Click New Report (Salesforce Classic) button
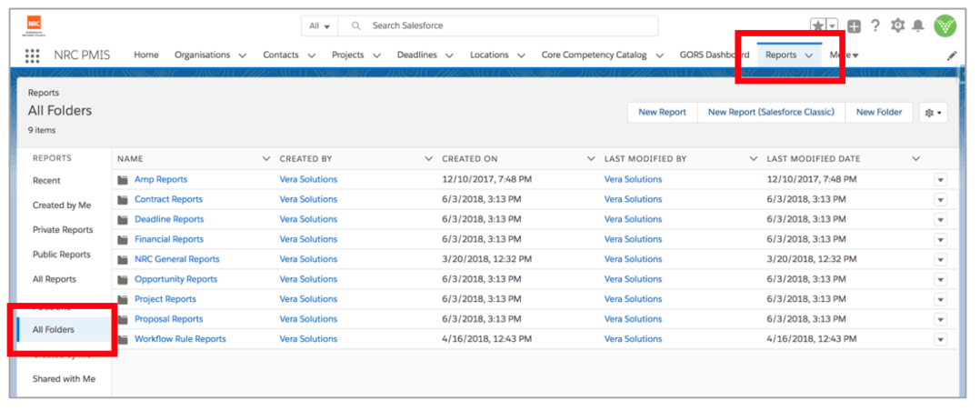Viewport: 980px width, 411px height. coord(771,113)
